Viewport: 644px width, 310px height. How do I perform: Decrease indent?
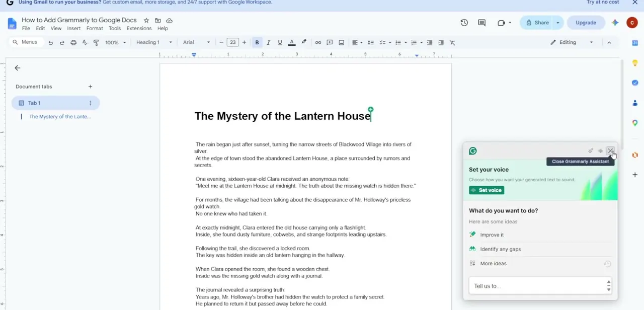tap(430, 43)
